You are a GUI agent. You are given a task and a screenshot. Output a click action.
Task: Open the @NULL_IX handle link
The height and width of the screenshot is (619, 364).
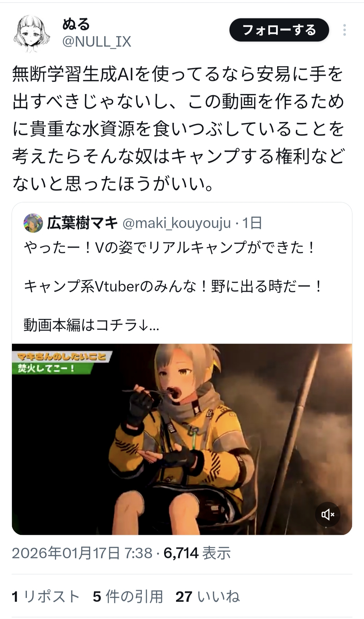[x=97, y=42]
